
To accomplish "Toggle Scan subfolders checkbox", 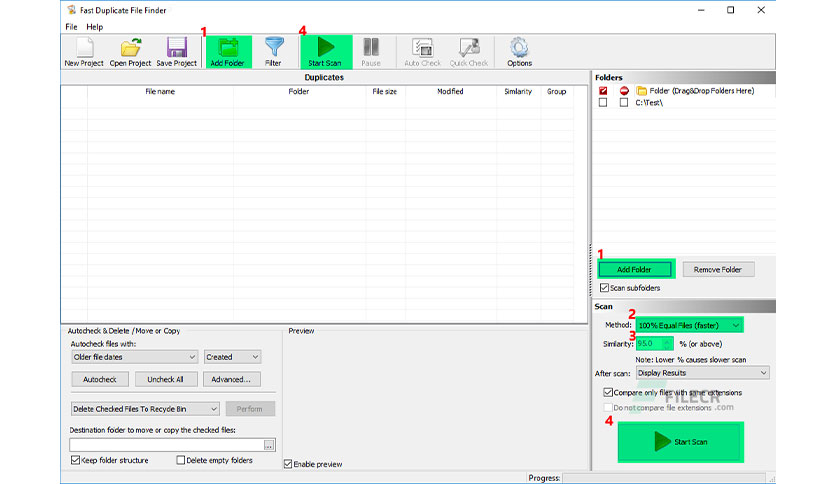I will click(604, 288).
